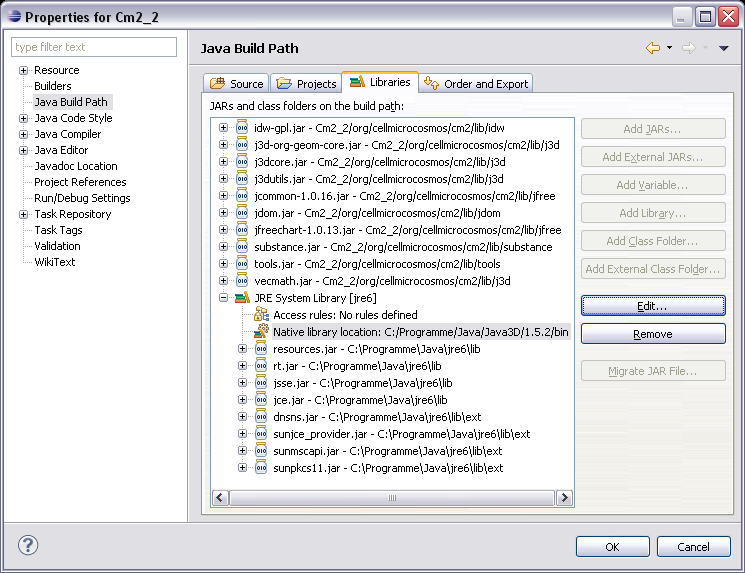Image resolution: width=745 pixels, height=573 pixels.
Task: Click in the type filter text field
Action: (x=94, y=47)
